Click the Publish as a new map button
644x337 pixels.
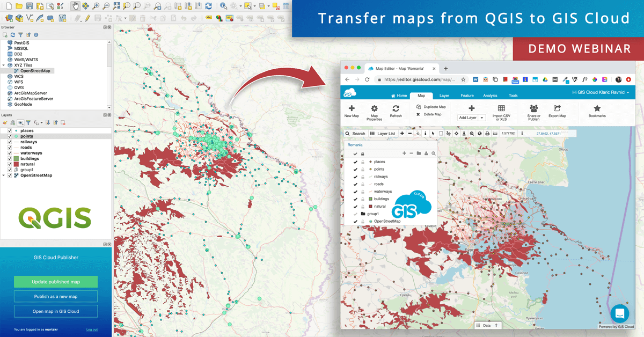tap(56, 296)
